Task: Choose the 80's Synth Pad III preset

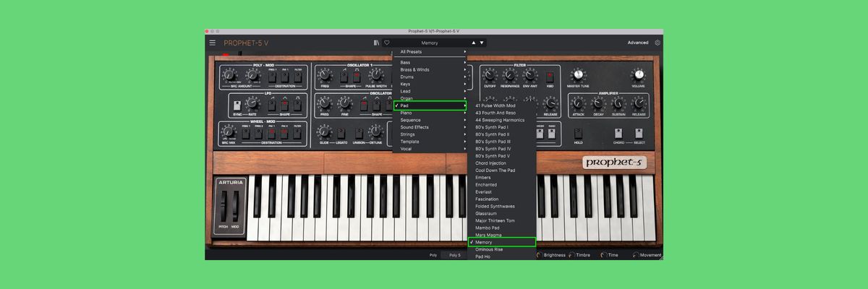Action: click(502, 142)
